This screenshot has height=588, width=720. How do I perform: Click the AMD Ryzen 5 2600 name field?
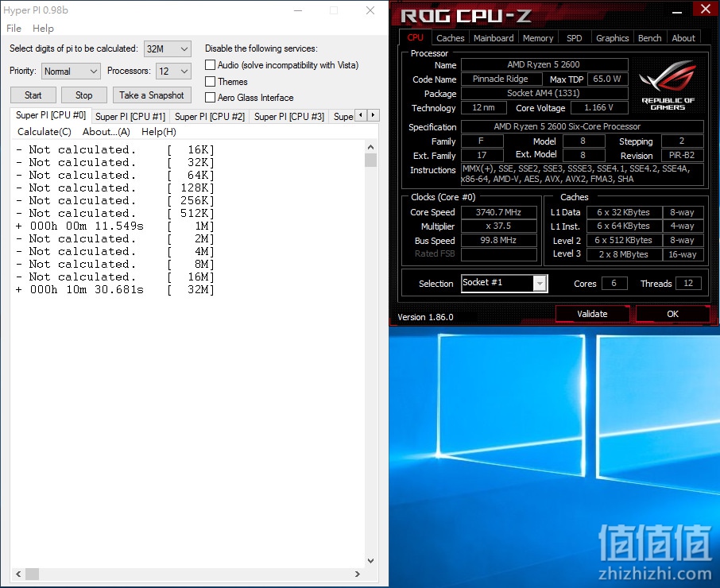click(x=544, y=64)
